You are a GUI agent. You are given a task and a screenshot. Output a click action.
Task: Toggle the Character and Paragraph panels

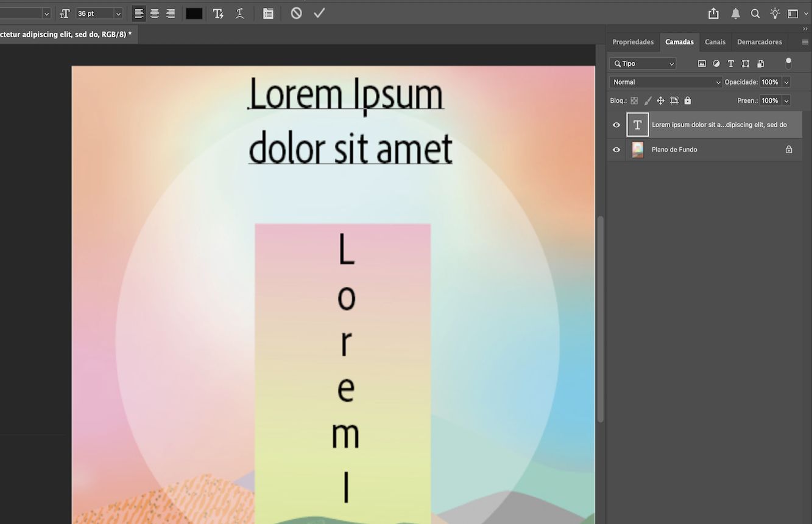(267, 13)
